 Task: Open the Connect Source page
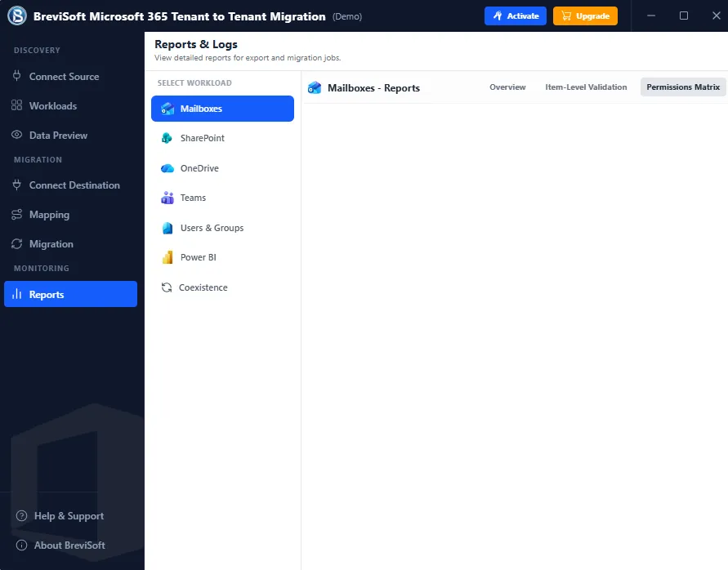(70, 76)
